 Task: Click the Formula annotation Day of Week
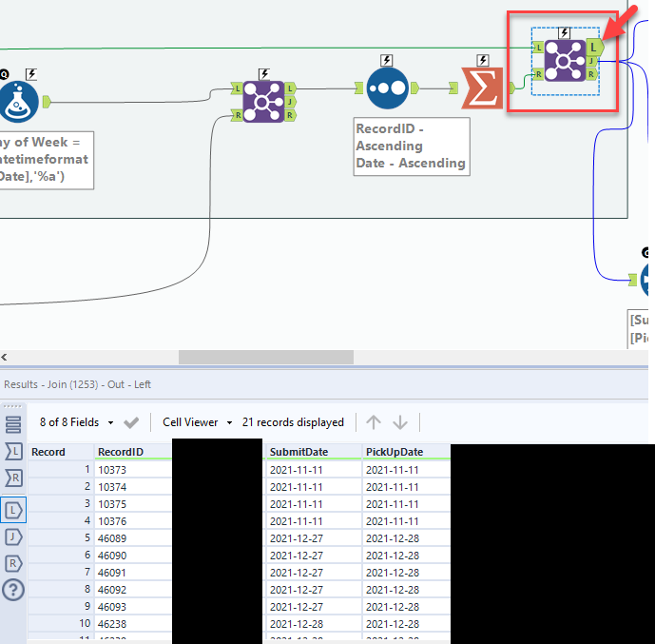47,160
